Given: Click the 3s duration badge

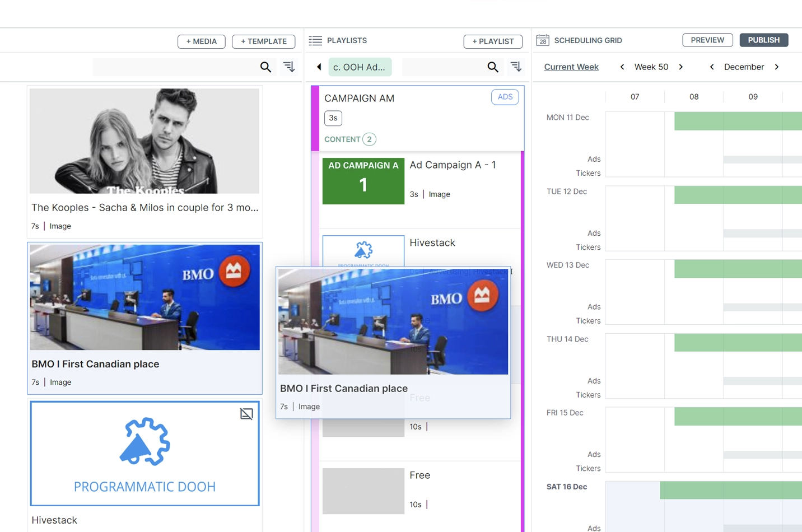Looking at the screenshot, I should [333, 118].
